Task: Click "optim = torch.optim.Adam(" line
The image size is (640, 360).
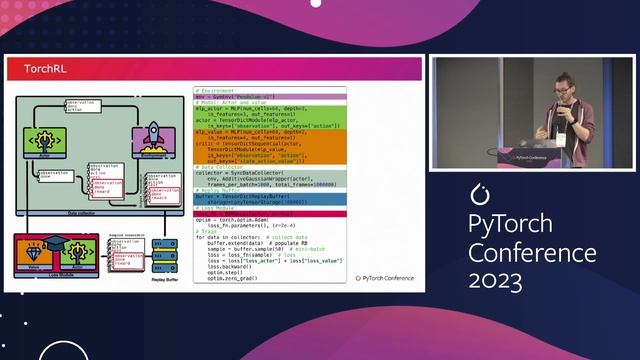Action: pos(232,220)
